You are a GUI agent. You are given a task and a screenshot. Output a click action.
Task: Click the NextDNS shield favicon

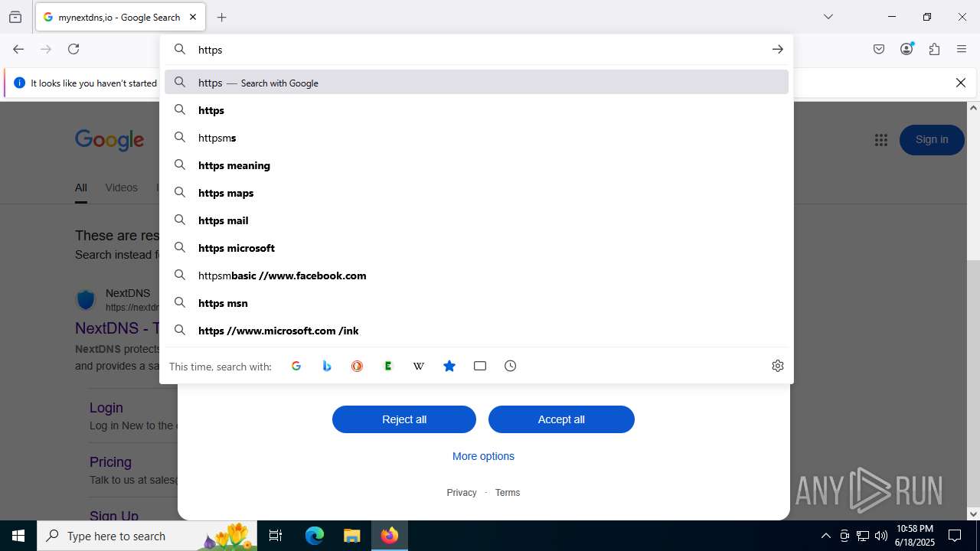[x=86, y=299]
